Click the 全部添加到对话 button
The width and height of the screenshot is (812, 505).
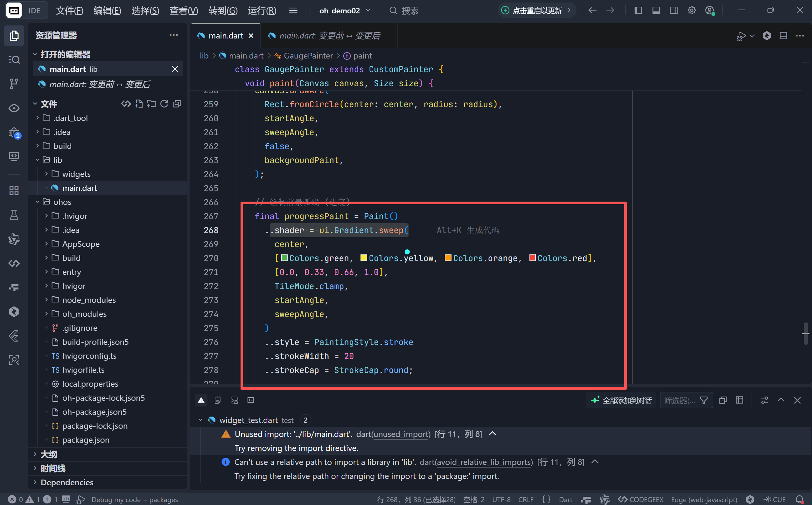coord(621,400)
